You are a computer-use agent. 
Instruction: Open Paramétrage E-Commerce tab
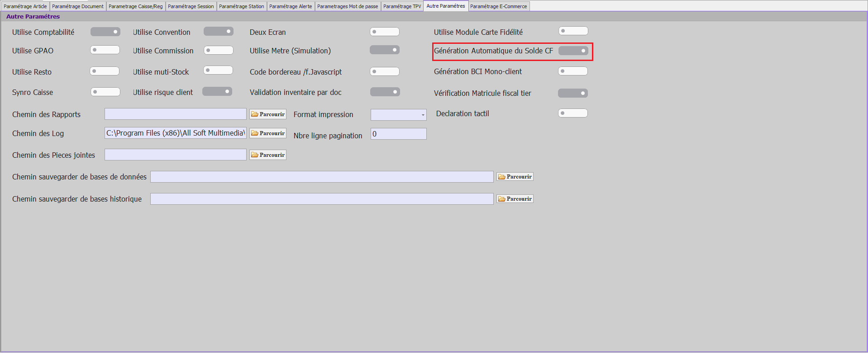coord(499,6)
